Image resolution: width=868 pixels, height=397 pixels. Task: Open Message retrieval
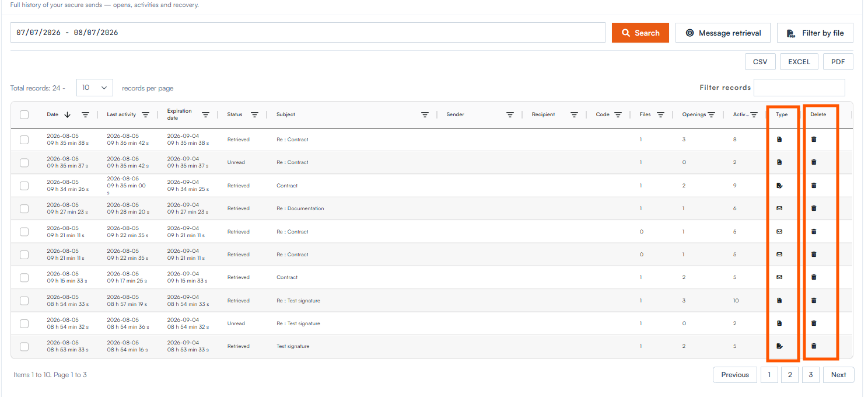pyautogui.click(x=723, y=33)
